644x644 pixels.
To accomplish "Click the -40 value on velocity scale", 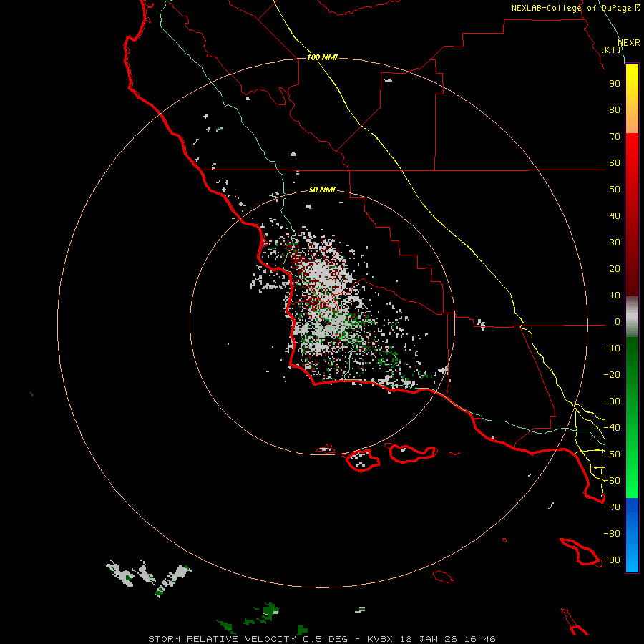I will pos(612,428).
